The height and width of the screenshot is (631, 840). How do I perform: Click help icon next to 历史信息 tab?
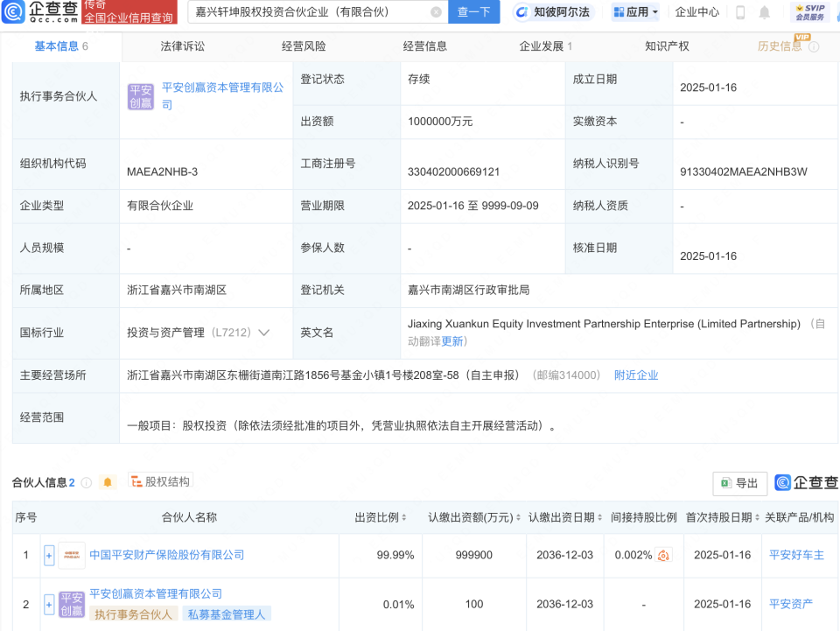point(814,46)
